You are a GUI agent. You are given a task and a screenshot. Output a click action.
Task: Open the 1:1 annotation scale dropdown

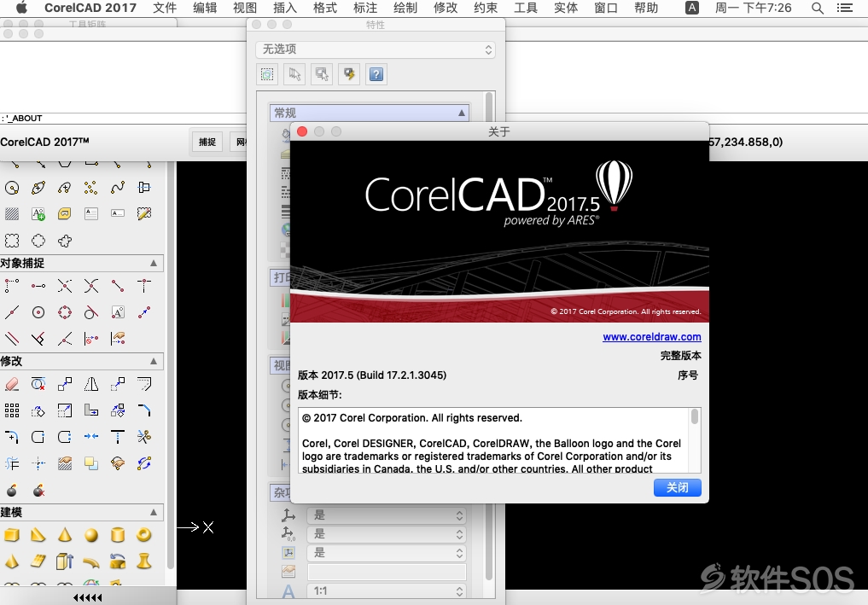387,591
